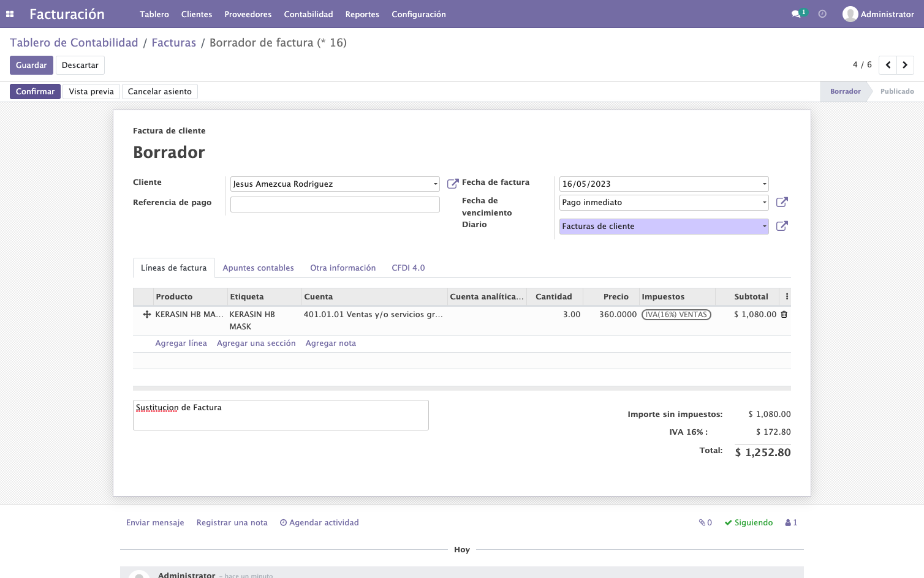The height and width of the screenshot is (578, 924).
Task: Click the Agregar línea link
Action: point(181,343)
